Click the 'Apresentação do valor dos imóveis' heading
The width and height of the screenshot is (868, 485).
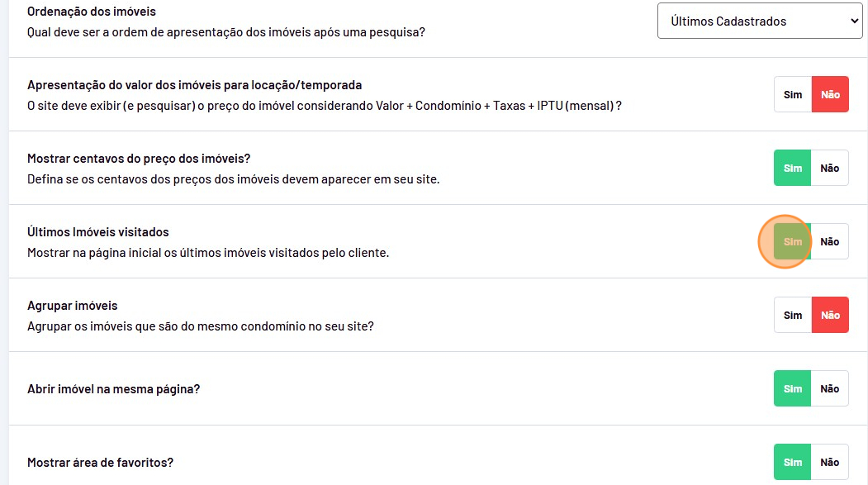[x=195, y=85]
